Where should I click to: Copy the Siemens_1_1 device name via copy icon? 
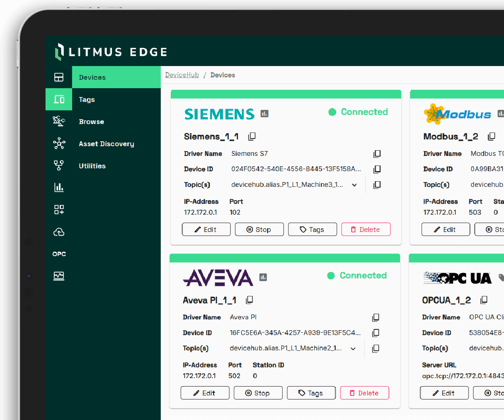[251, 136]
